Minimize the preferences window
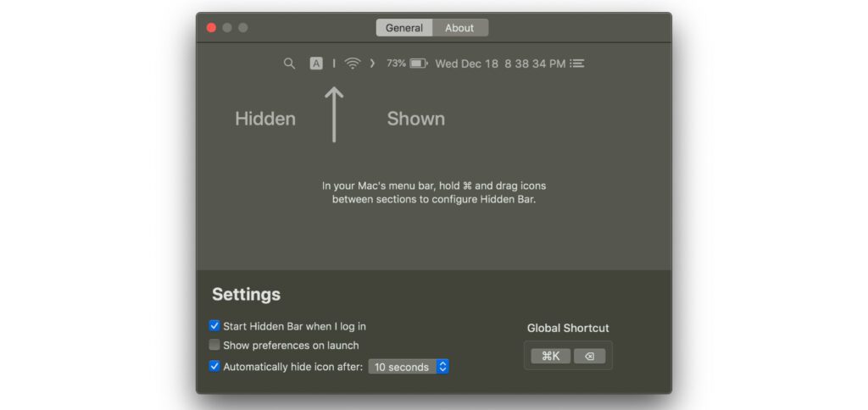The width and height of the screenshot is (868, 410). pyautogui.click(x=227, y=28)
